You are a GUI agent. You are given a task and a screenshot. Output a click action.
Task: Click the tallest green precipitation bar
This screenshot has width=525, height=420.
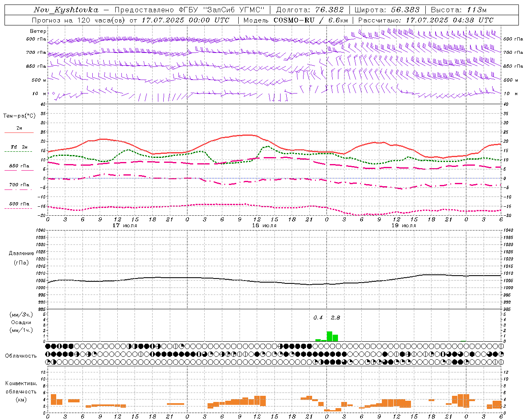(329, 336)
